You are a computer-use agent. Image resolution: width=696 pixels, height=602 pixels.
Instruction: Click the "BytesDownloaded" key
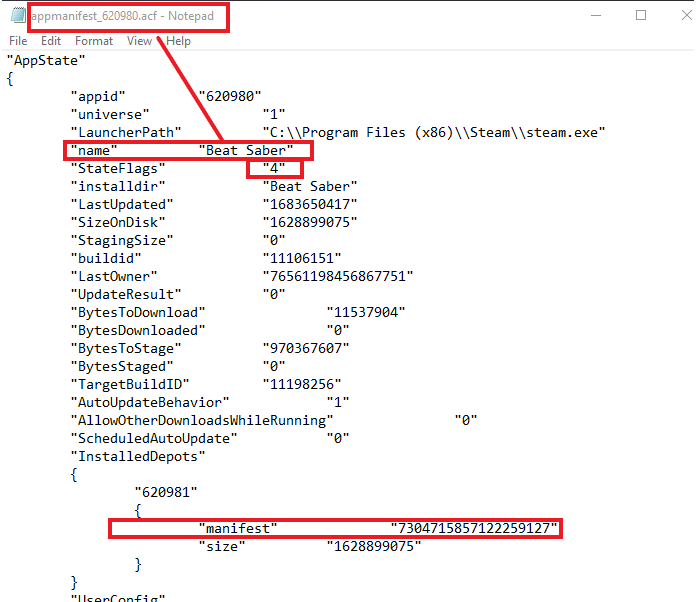click(x=138, y=330)
